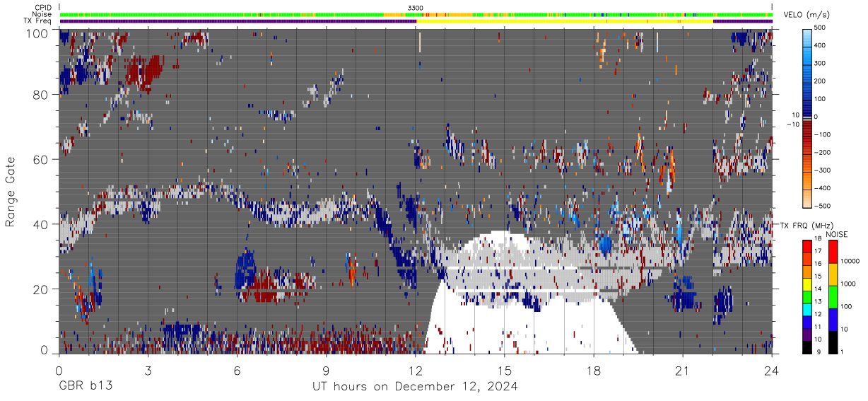Viewport: 868px width, 401px height.
Task: Click the blue swatch in noise legend
Action: point(834,320)
